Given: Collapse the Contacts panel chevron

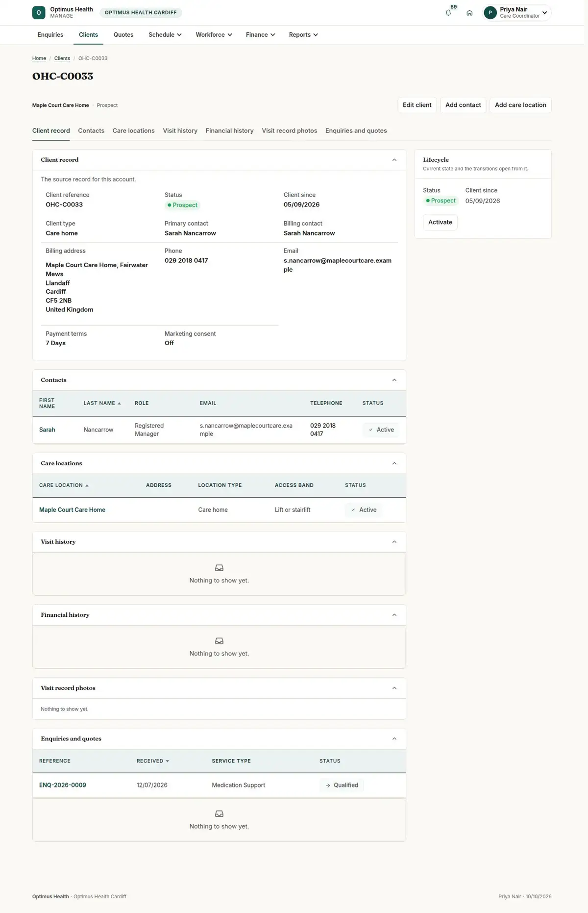Looking at the screenshot, I should click(x=394, y=380).
